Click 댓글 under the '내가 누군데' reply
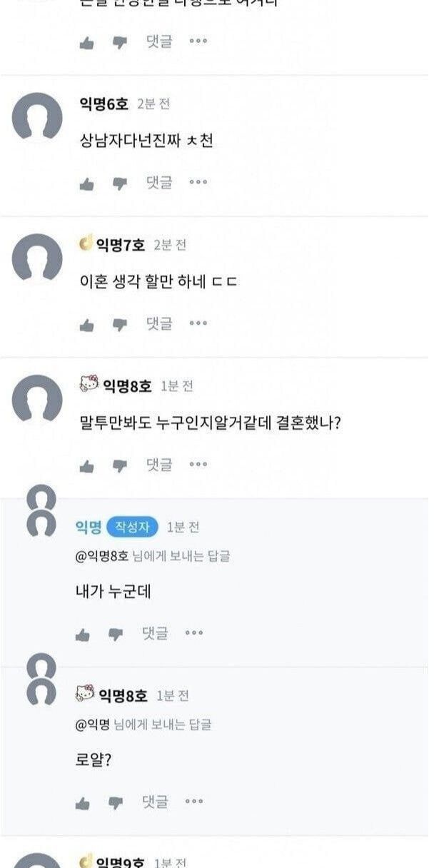This screenshot has height=868, width=434. (155, 633)
